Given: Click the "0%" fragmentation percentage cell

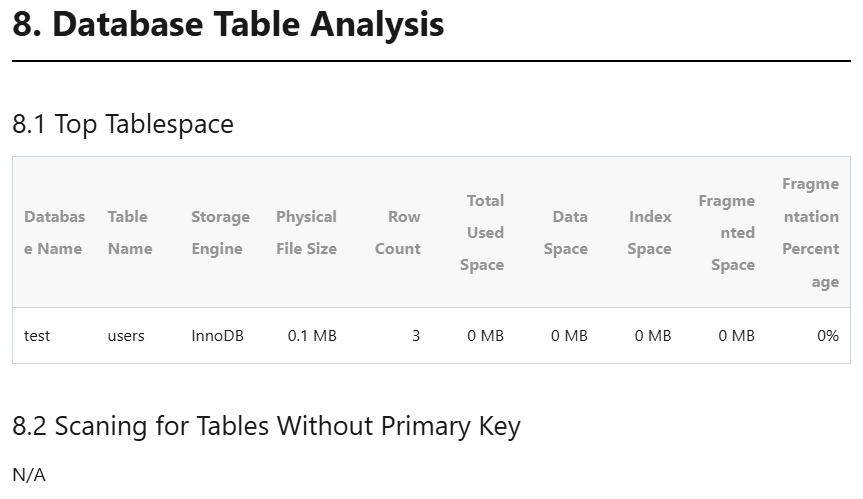Looking at the screenshot, I should pos(827,336).
